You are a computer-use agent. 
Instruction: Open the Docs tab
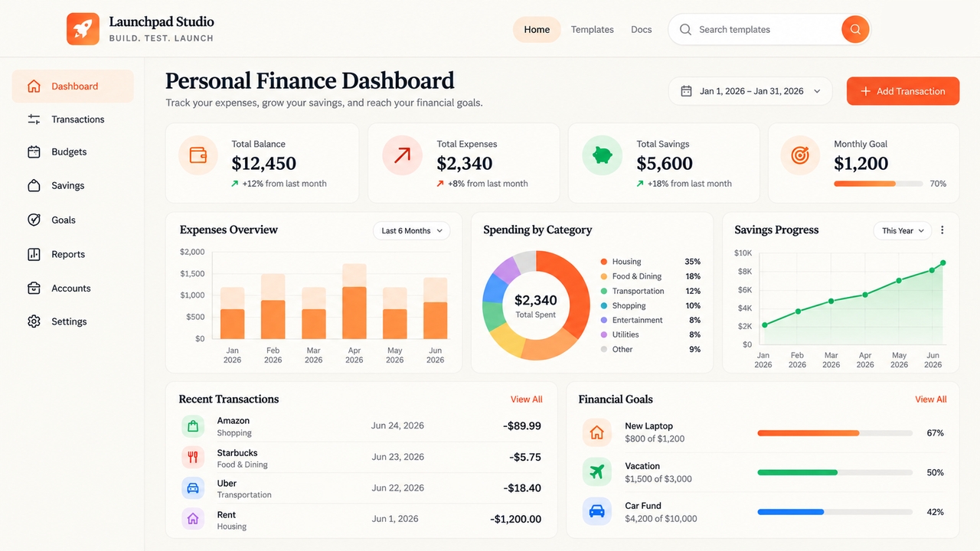[x=642, y=30]
